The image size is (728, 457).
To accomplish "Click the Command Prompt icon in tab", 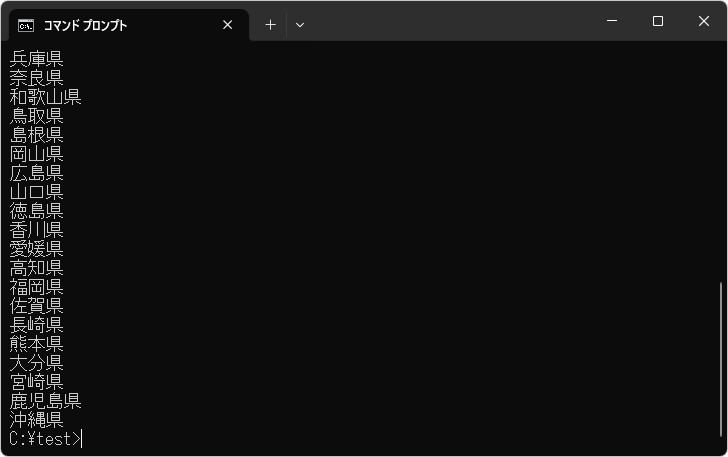I will click(25, 25).
